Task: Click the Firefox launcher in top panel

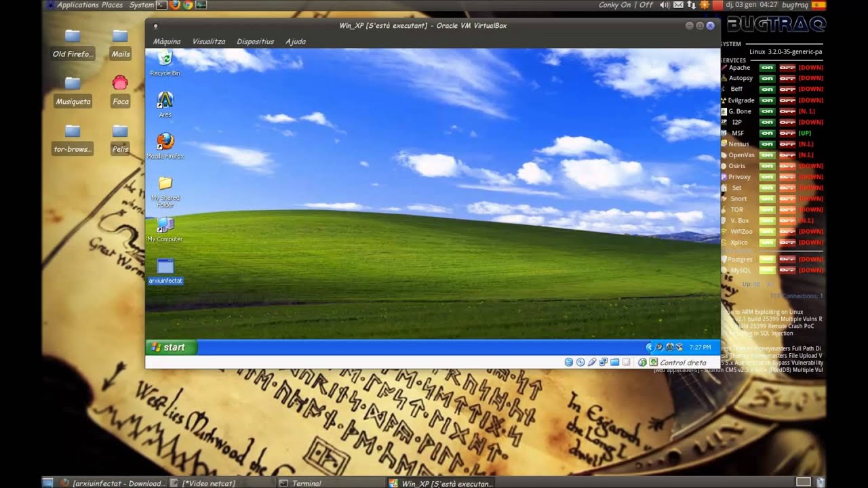Action: tap(174, 5)
